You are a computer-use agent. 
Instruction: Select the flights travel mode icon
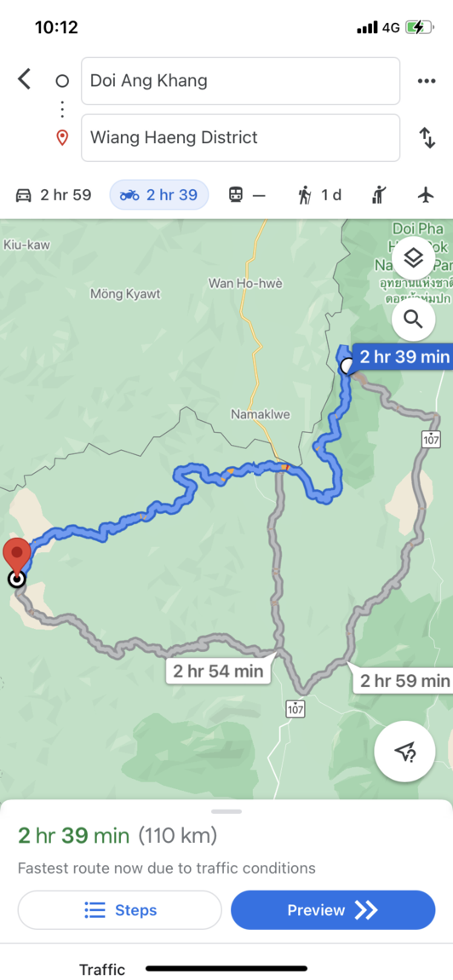tap(426, 195)
